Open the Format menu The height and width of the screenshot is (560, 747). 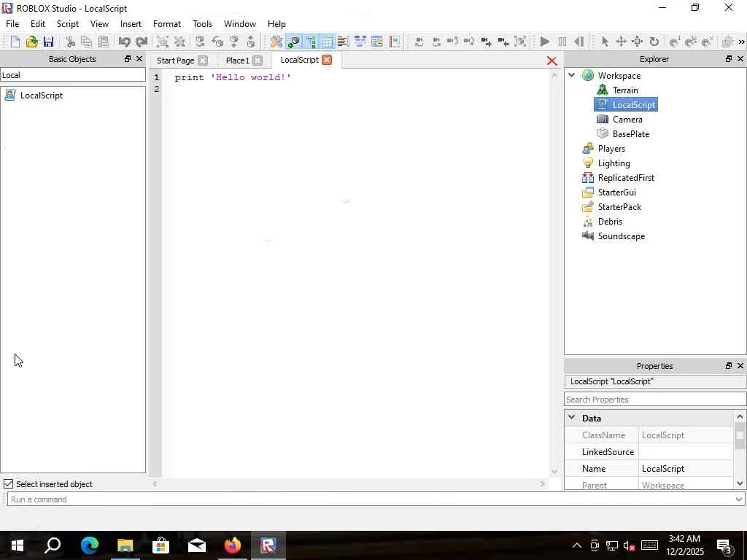pyautogui.click(x=167, y=24)
